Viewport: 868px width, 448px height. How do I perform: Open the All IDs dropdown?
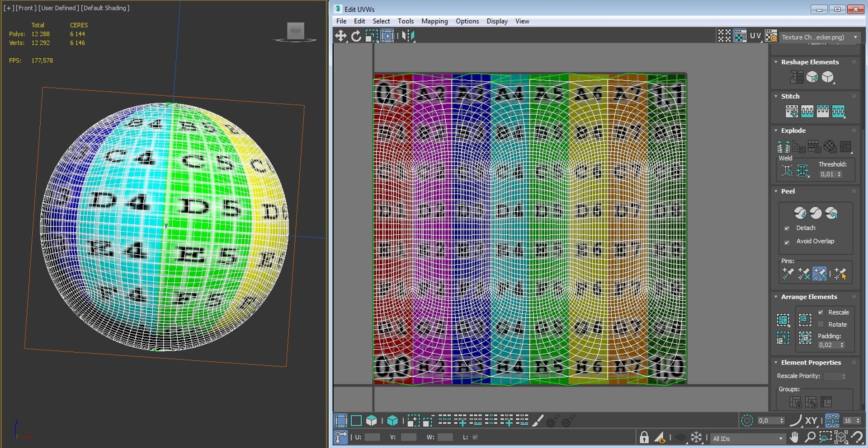pyautogui.click(x=747, y=439)
